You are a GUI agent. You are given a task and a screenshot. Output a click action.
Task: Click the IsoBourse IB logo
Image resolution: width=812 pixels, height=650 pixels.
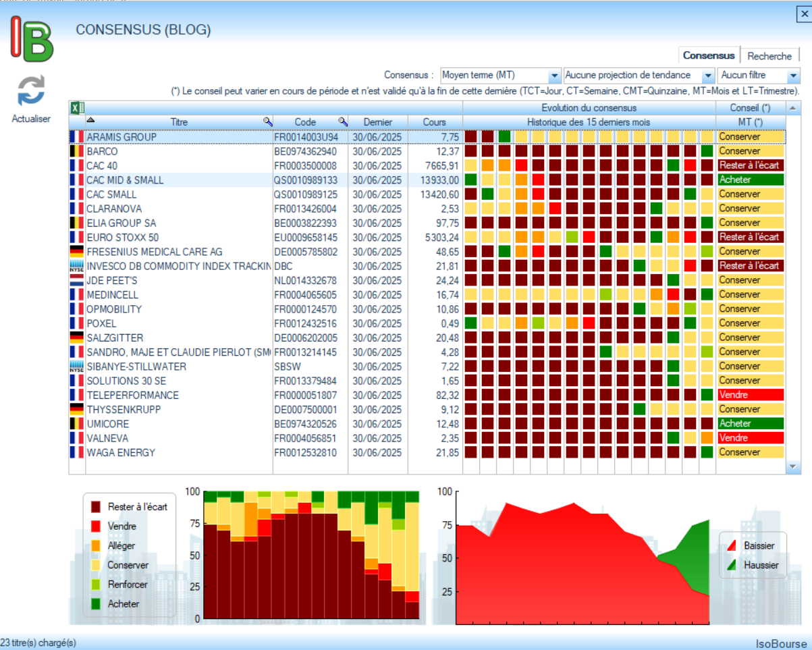pyautogui.click(x=31, y=40)
